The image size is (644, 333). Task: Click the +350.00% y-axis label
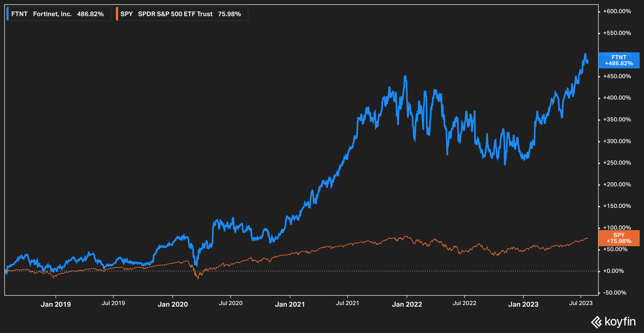coord(617,120)
